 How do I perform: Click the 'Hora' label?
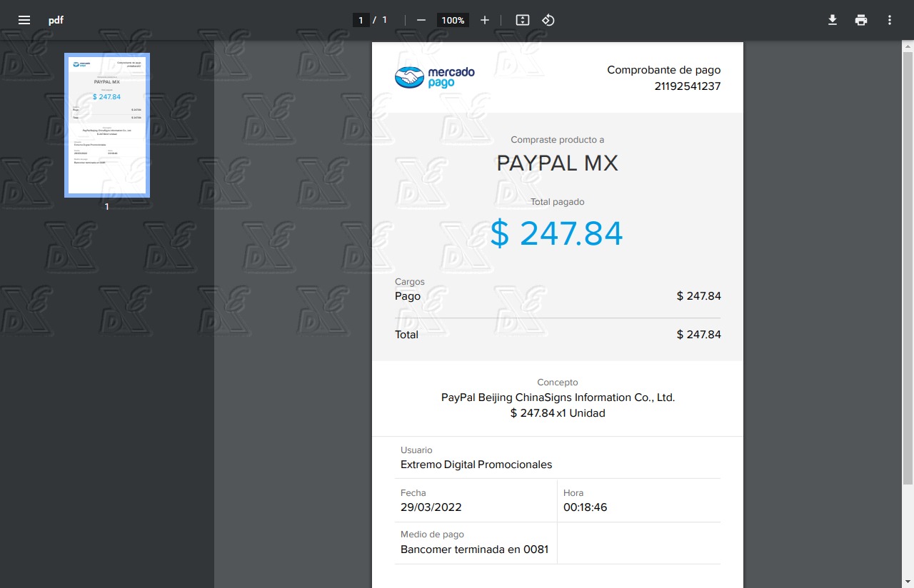[x=573, y=493]
